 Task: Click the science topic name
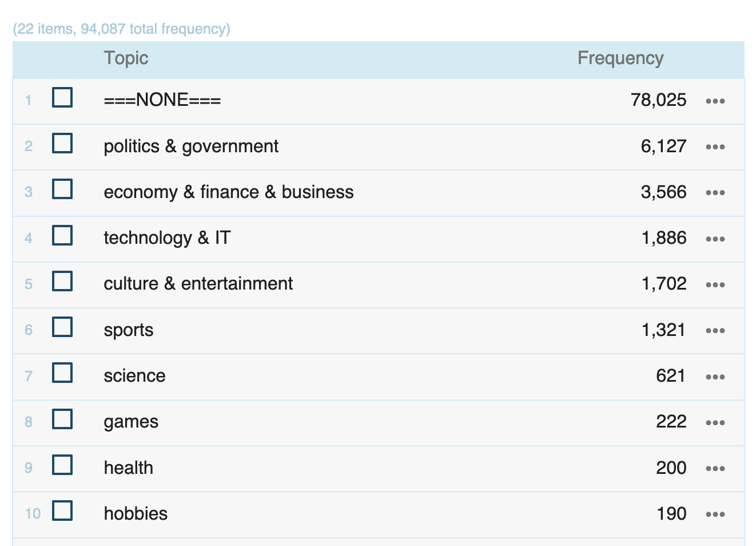coord(134,376)
